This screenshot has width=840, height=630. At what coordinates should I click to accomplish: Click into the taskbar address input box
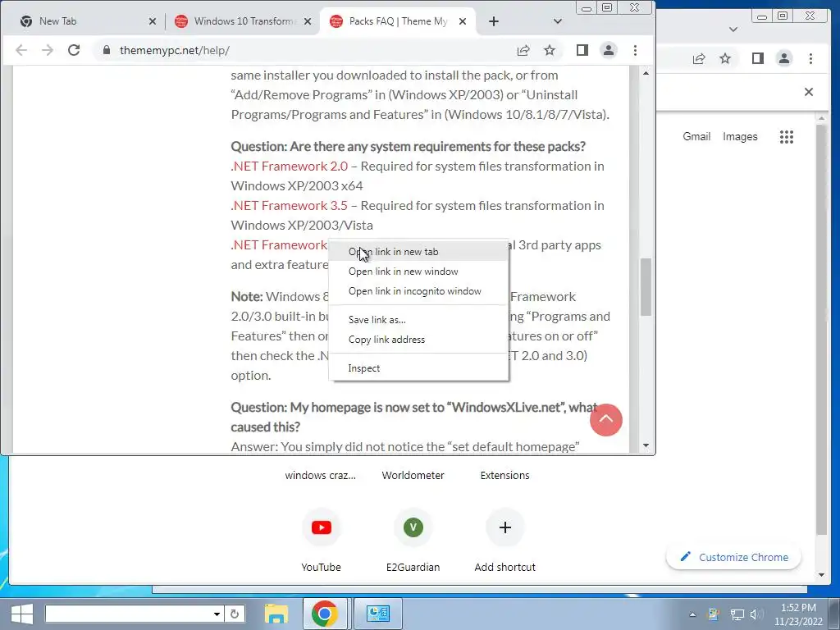[129, 614]
